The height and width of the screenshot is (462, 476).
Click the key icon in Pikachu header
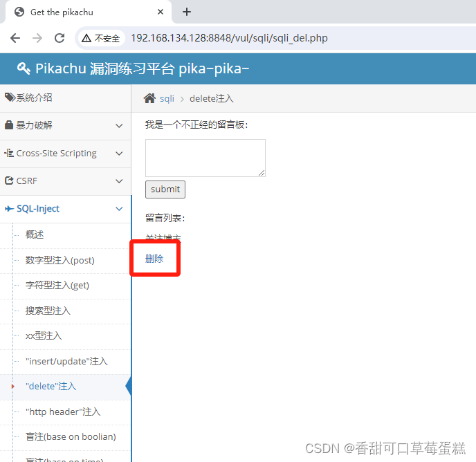[24, 68]
